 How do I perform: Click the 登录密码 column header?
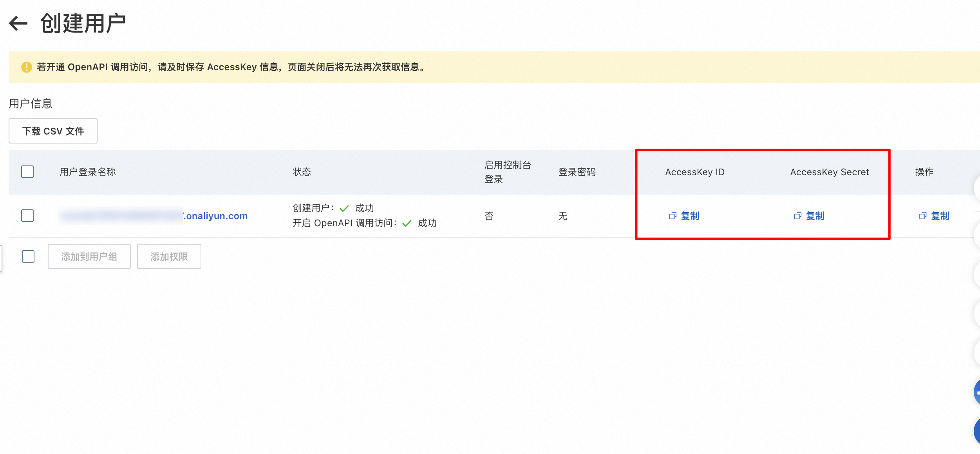click(x=577, y=172)
